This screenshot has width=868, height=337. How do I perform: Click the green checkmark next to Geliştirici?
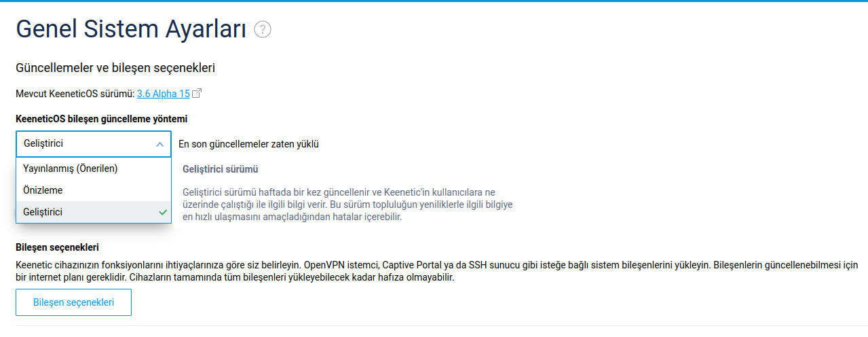(163, 212)
